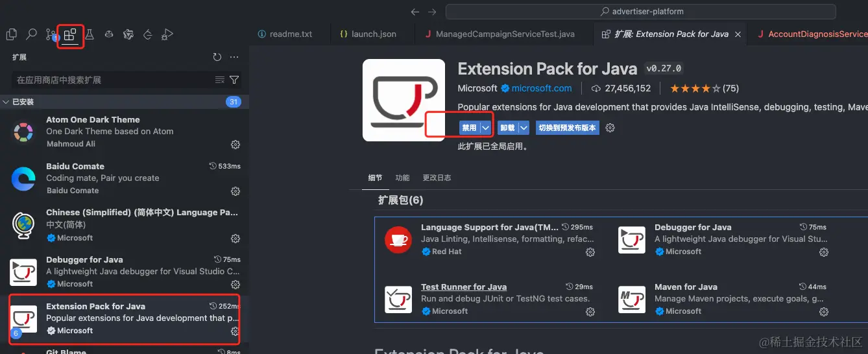Collapse the 已安装 section

tap(125, 102)
